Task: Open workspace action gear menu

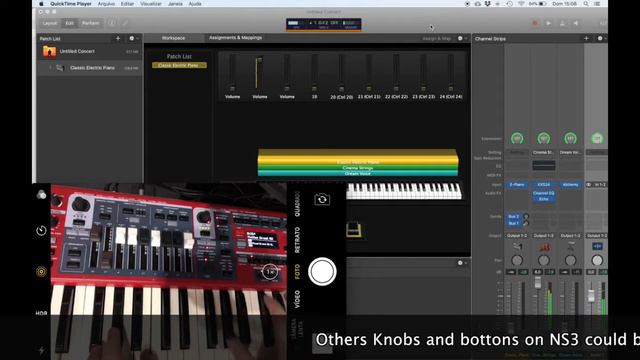Action: 462,38
